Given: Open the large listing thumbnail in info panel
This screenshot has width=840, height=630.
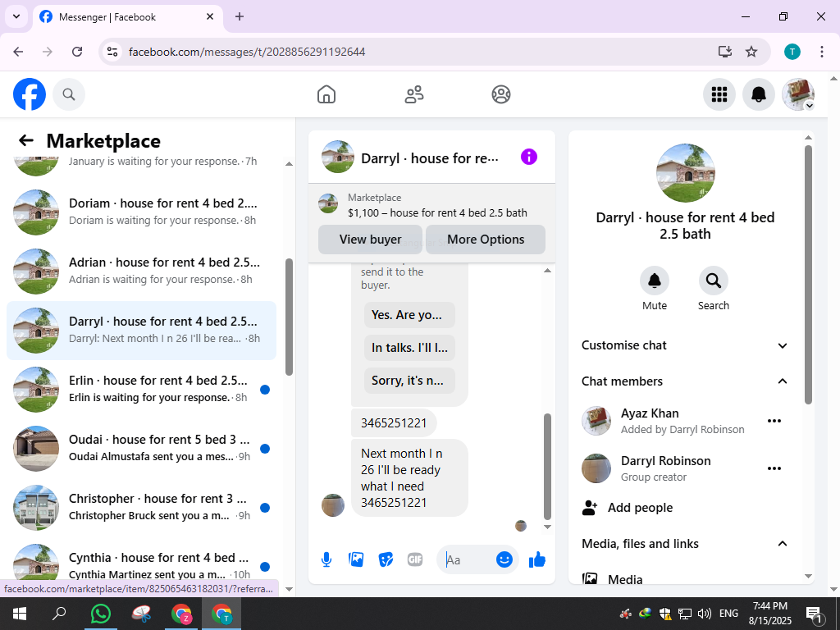Looking at the screenshot, I should coord(685,173).
